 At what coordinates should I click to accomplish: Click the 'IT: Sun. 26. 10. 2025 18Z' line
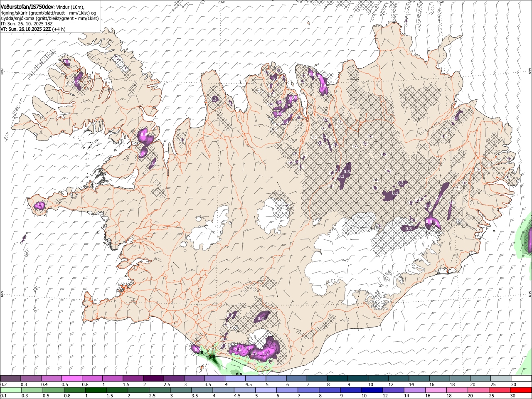[27, 24]
